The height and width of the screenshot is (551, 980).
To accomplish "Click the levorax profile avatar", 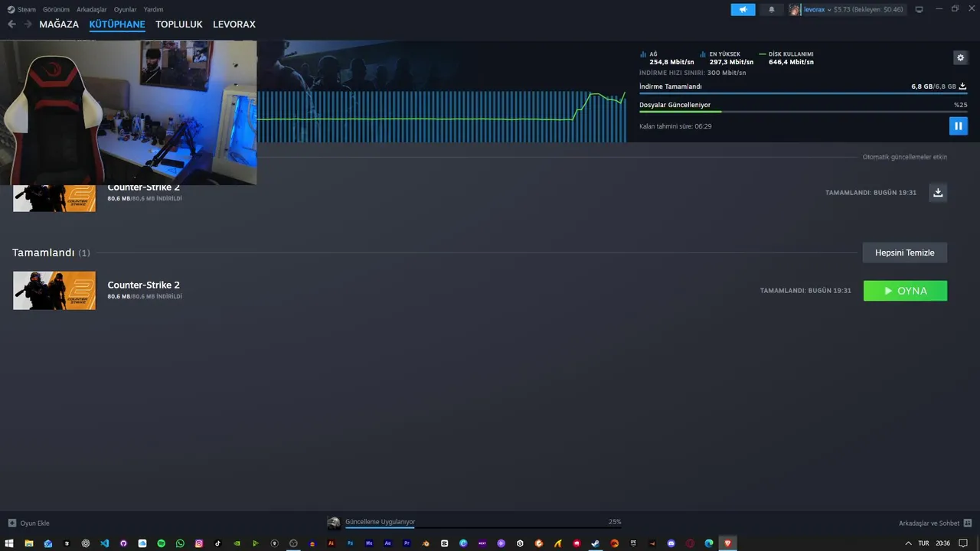I will (x=795, y=9).
